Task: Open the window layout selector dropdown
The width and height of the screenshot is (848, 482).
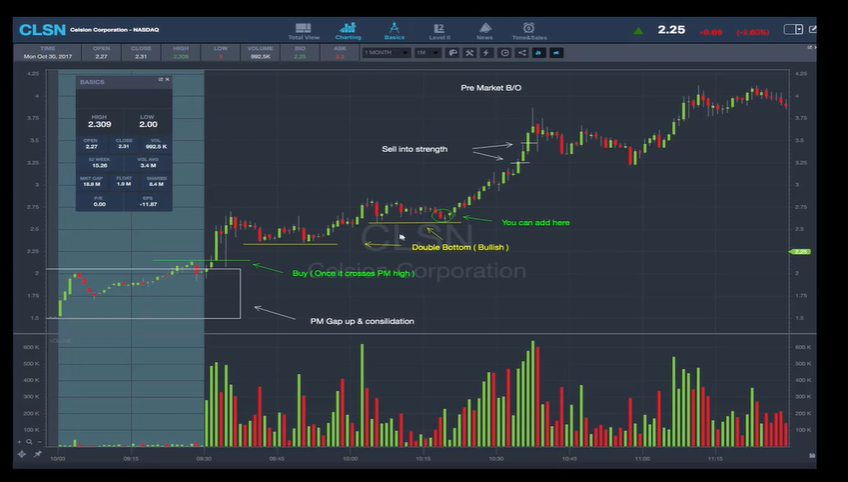Action: 793,30
